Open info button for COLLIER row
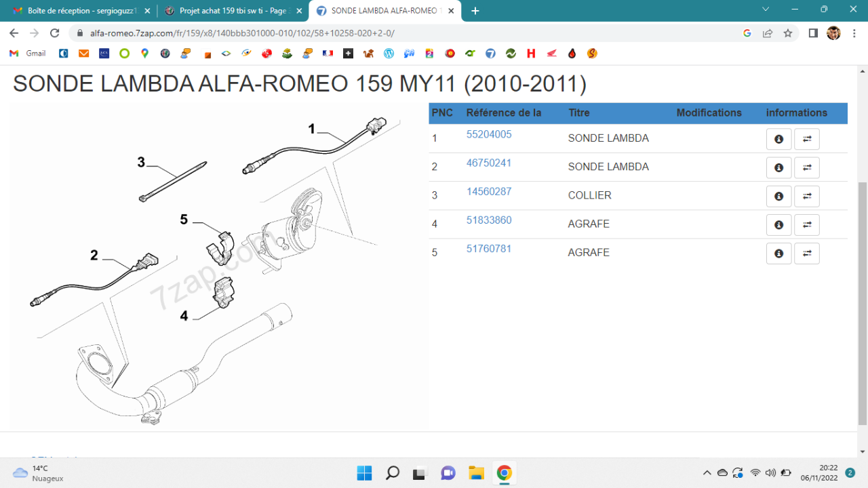The height and width of the screenshot is (488, 868). [778, 196]
